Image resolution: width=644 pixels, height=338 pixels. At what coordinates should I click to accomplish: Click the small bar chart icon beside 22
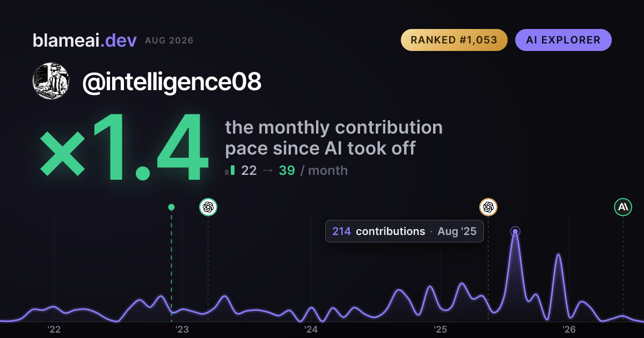230,171
